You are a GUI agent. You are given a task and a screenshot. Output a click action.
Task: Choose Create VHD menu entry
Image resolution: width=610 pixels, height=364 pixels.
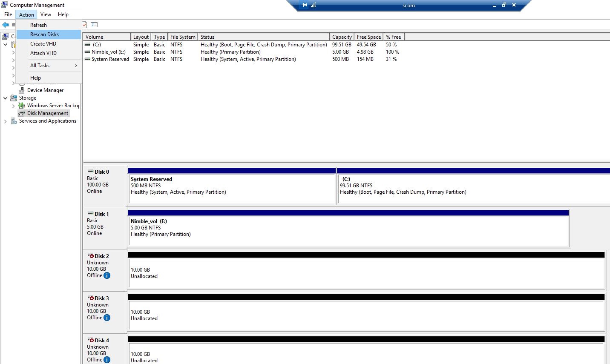49,44
